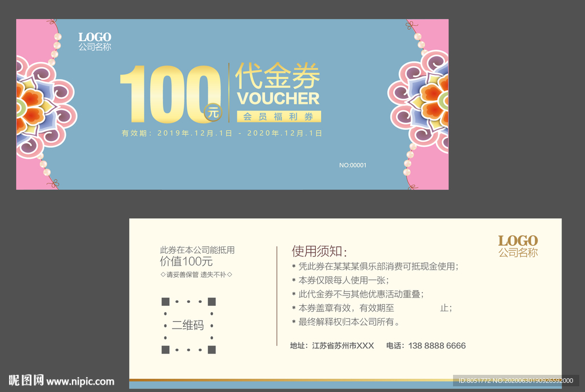Click the 此代金券不与其他优惠活动重叠 line
The width and height of the screenshot is (585, 392).
click(x=358, y=294)
